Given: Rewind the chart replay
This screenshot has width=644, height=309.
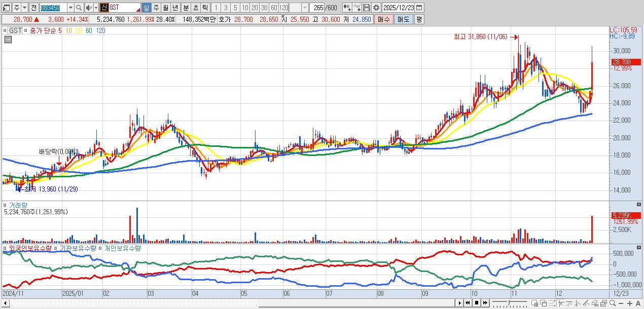Looking at the screenshot, I should [468, 303].
